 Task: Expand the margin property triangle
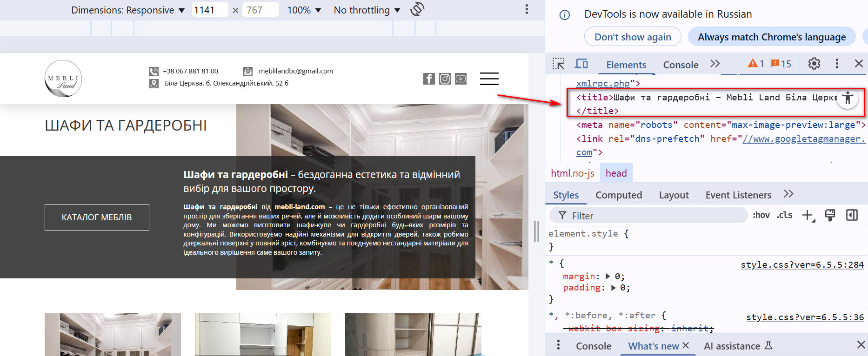pos(608,277)
